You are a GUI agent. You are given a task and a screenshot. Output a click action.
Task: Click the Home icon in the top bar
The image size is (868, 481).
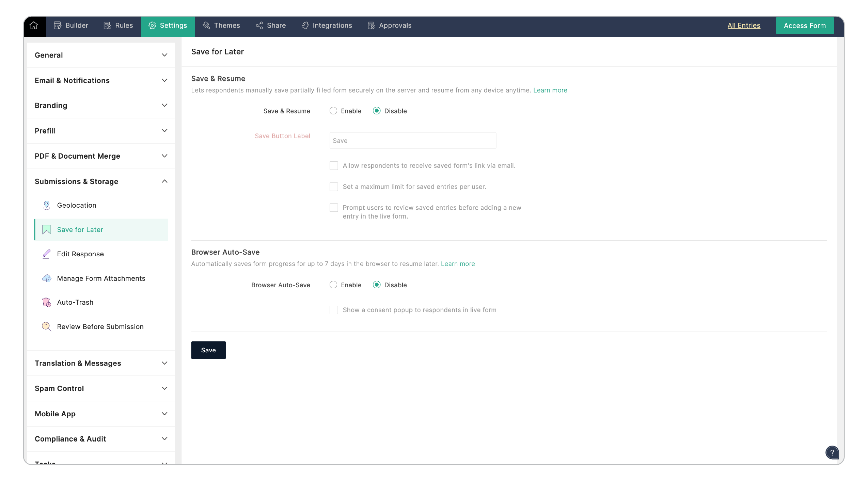34,26
